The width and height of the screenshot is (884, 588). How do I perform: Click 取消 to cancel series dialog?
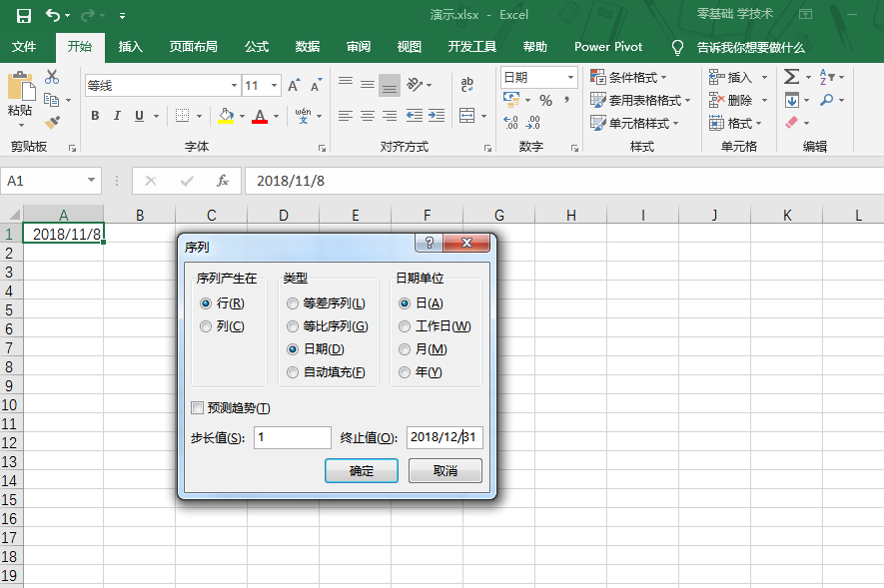[445, 471]
